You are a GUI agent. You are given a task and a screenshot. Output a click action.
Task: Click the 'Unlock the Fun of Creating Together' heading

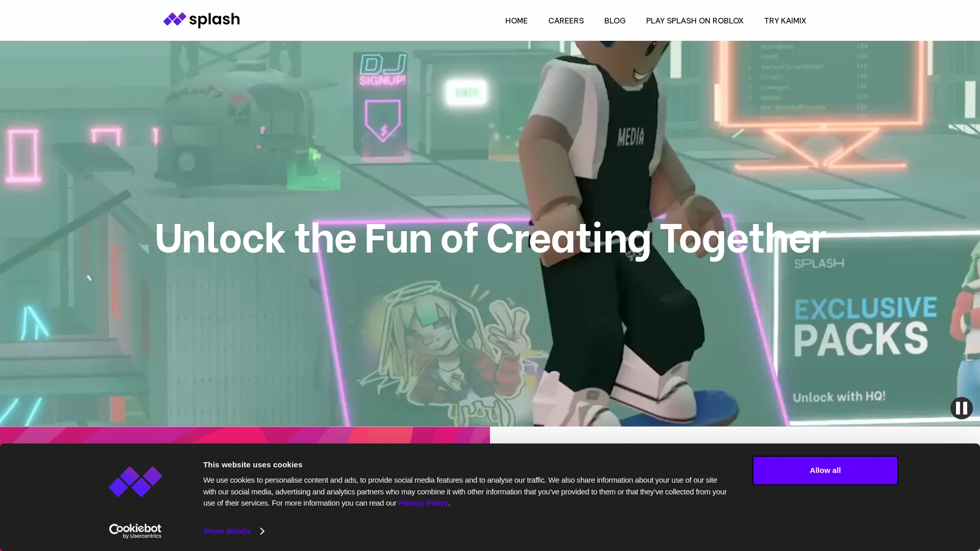point(489,239)
